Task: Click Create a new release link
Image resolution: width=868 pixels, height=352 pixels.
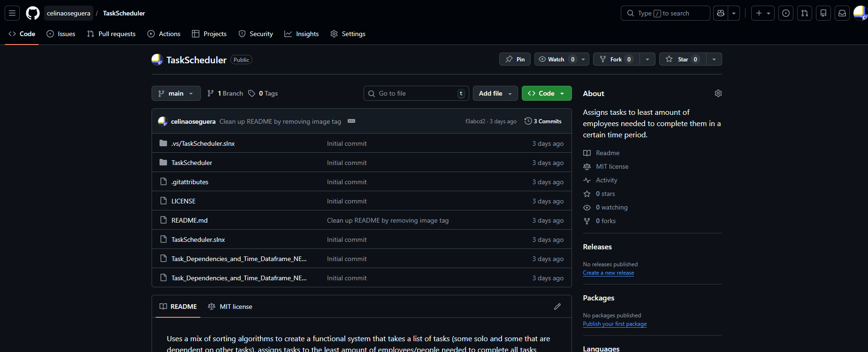Action: [609, 273]
